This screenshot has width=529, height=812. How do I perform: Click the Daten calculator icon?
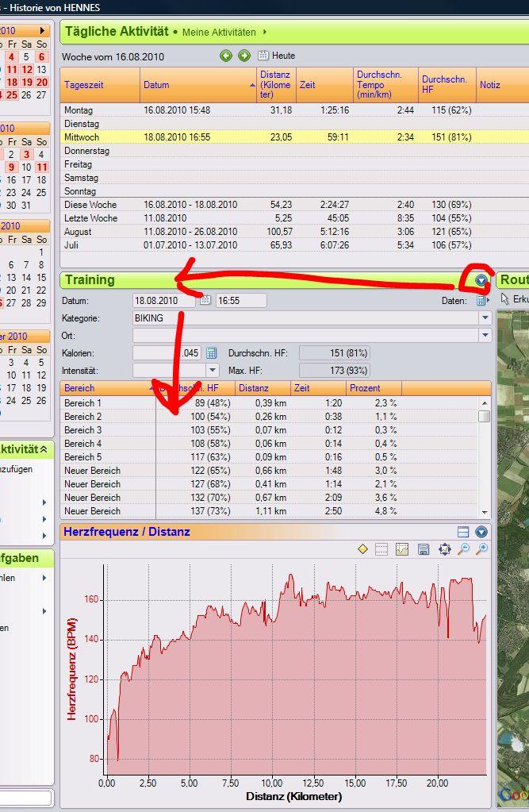481,300
